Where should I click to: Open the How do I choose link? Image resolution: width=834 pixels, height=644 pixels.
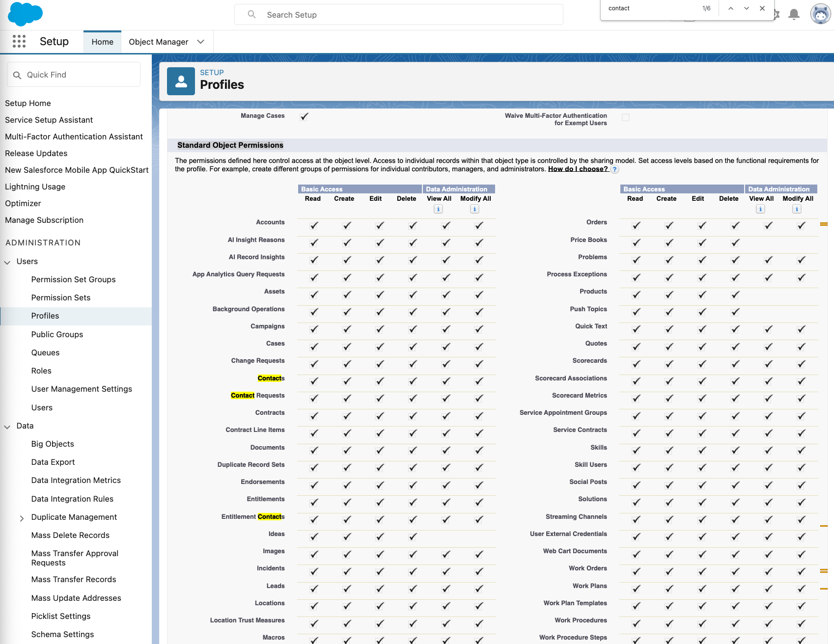click(x=578, y=169)
